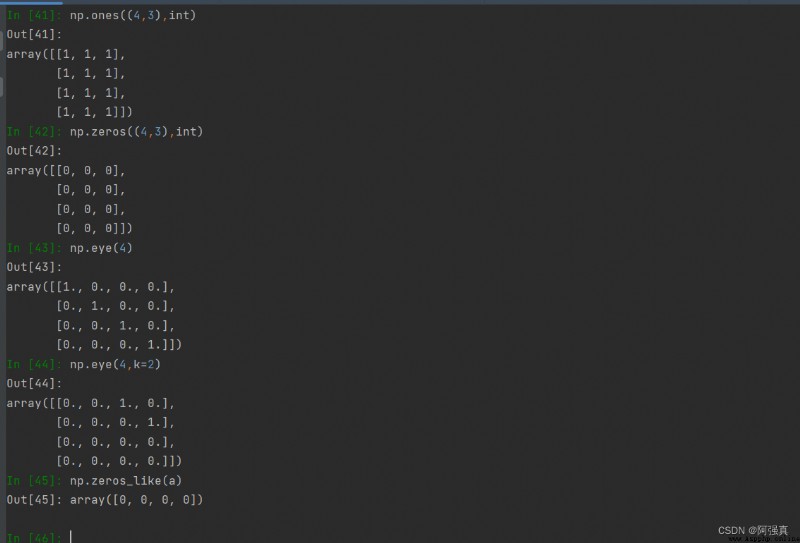The image size is (800, 543).
Task: Click the empty In [46] input prompt
Action: pyautogui.click(x=34, y=538)
